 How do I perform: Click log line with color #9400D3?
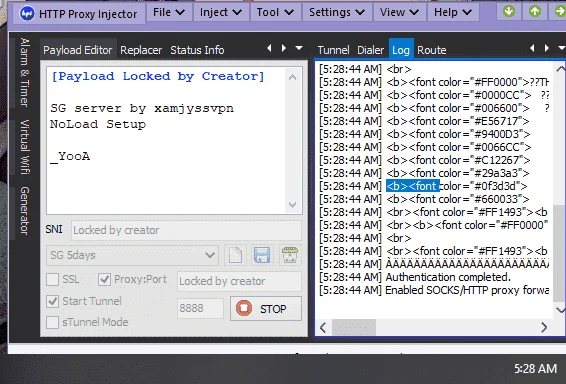click(425, 134)
